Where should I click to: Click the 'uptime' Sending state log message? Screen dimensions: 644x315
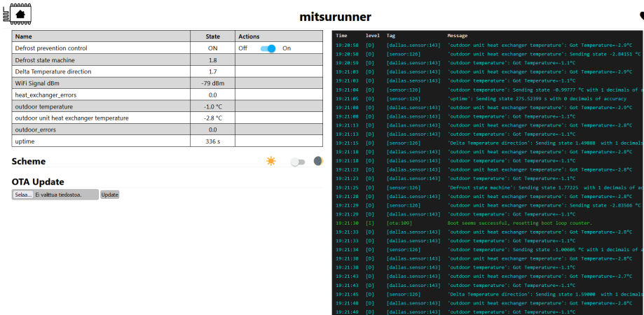pyautogui.click(x=537, y=99)
